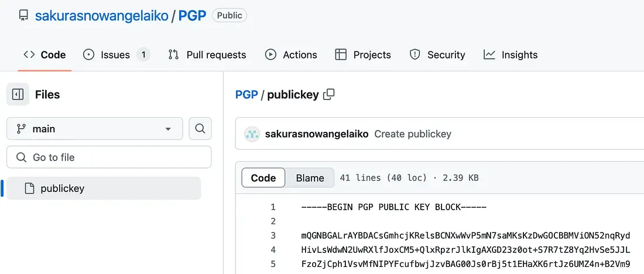Open the Security tab
This screenshot has height=274, width=644.
click(x=437, y=54)
